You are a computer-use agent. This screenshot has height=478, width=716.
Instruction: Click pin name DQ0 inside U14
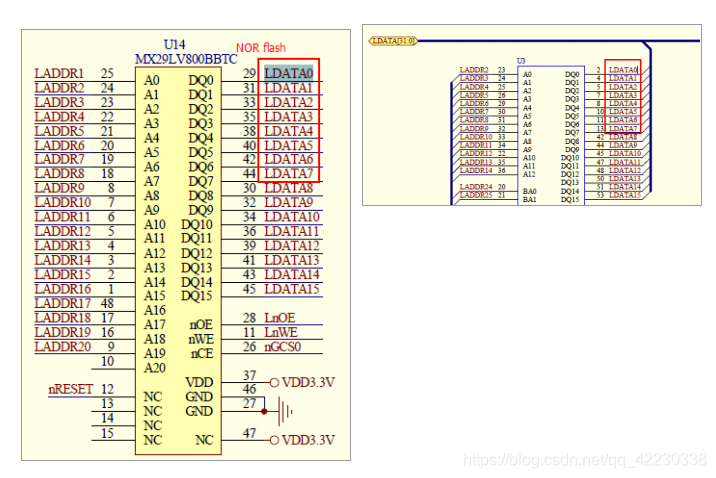tap(201, 81)
